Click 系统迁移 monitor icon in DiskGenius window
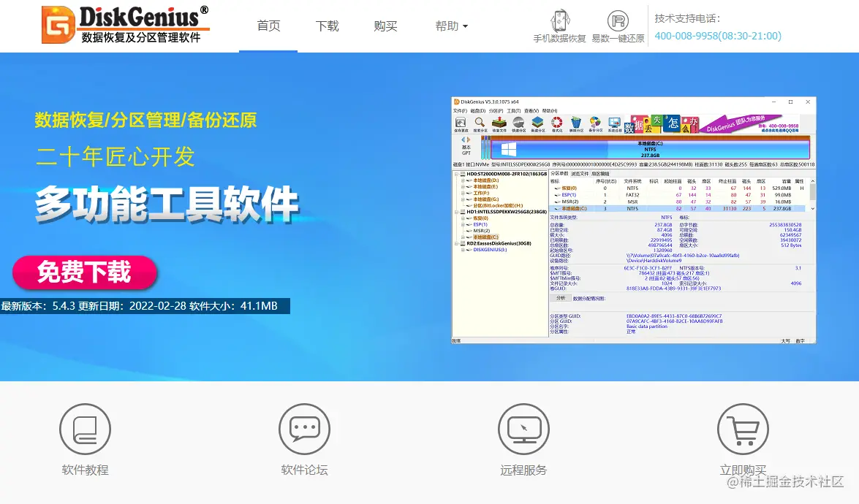859x504 pixels. (x=614, y=124)
